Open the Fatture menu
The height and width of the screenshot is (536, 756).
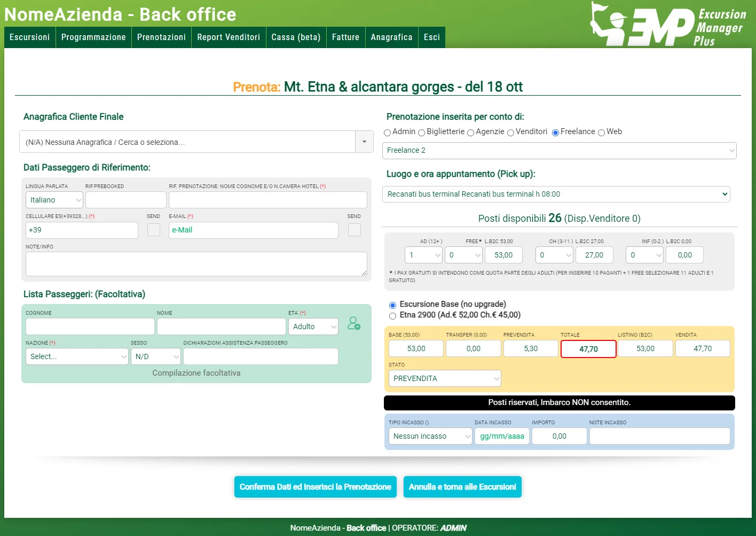(x=345, y=37)
